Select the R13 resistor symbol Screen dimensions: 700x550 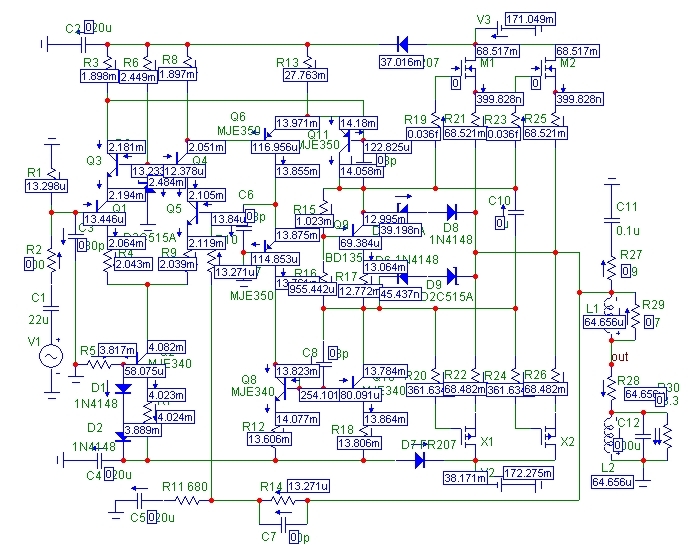tap(308, 61)
